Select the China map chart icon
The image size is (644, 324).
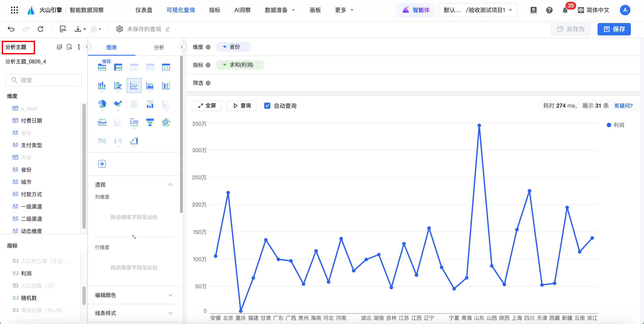[118, 104]
